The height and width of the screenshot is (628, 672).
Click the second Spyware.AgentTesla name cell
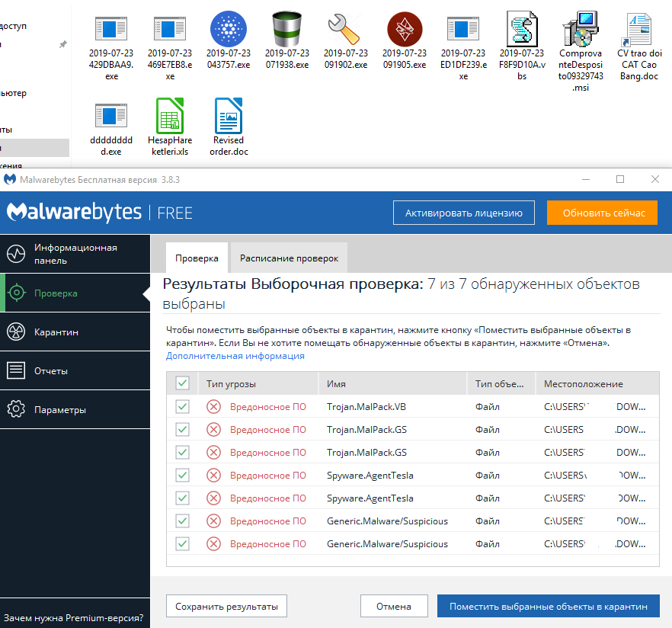[x=370, y=498]
